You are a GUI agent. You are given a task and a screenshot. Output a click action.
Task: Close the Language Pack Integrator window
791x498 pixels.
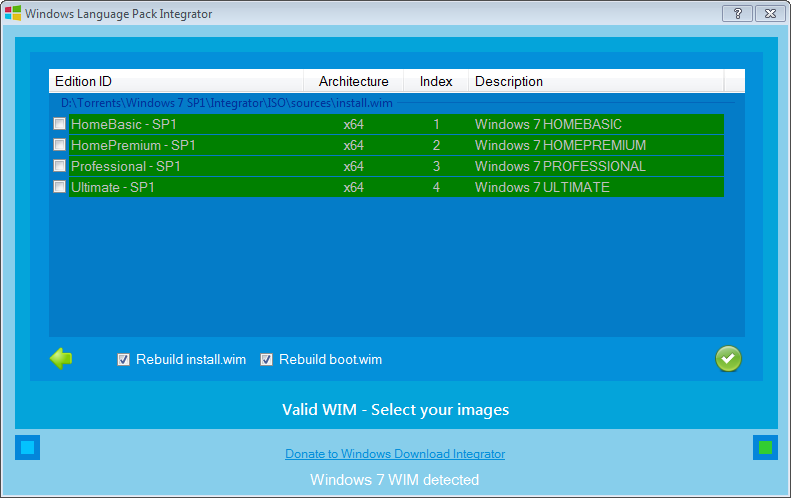click(x=770, y=14)
